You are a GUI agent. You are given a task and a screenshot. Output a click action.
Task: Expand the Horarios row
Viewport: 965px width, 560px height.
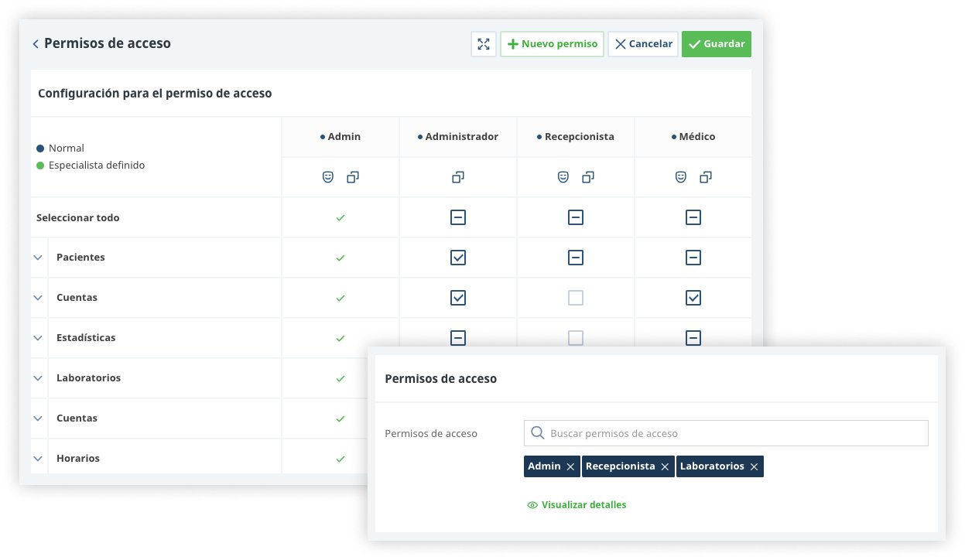pos(37,459)
